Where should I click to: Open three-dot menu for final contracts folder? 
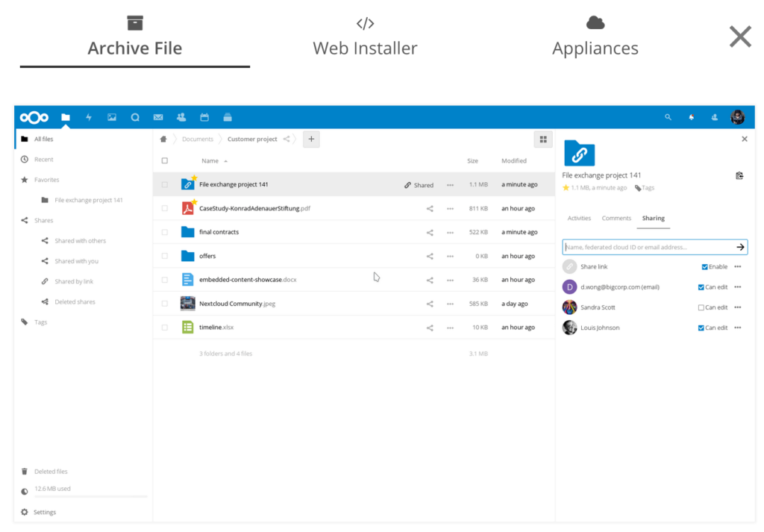coord(450,232)
